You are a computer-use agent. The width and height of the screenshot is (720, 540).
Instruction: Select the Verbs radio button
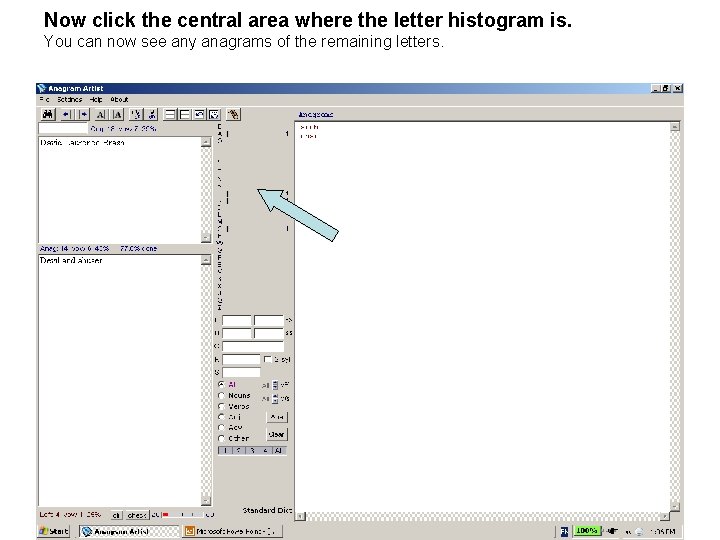click(221, 406)
